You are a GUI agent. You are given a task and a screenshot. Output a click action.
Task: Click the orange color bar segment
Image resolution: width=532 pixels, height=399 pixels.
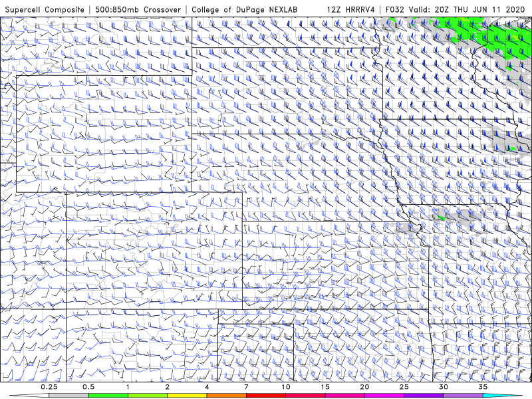[x=226, y=396]
